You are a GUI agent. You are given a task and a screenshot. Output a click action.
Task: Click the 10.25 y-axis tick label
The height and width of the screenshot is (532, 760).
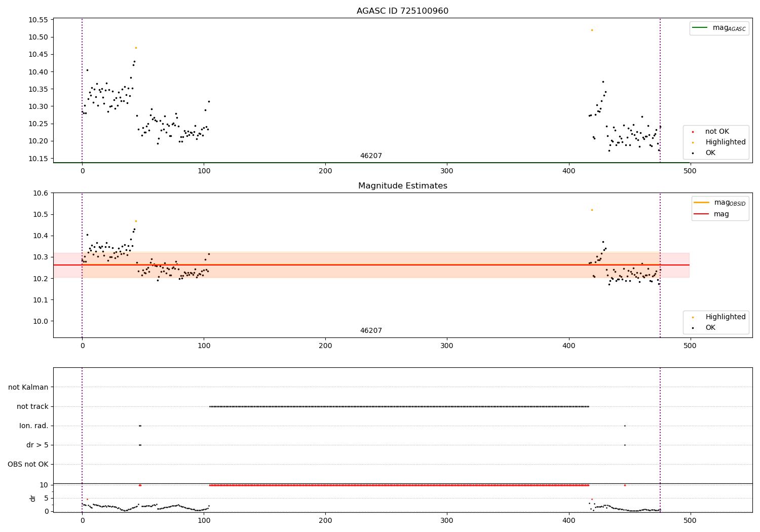(x=38, y=124)
